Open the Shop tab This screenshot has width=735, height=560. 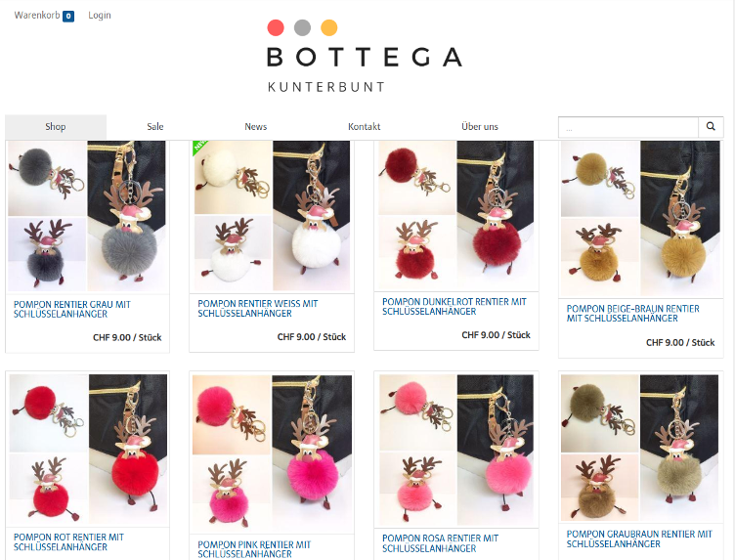56,126
